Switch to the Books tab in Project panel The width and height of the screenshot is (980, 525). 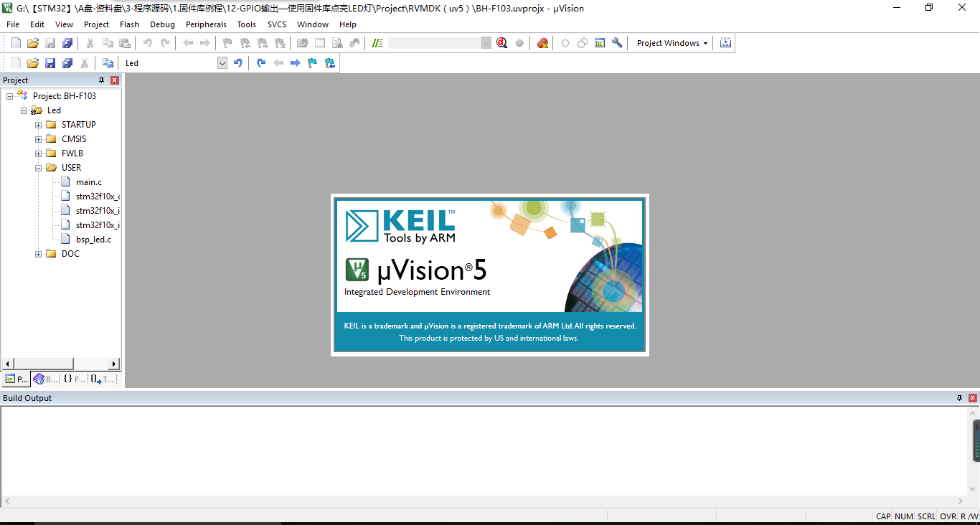(45, 379)
